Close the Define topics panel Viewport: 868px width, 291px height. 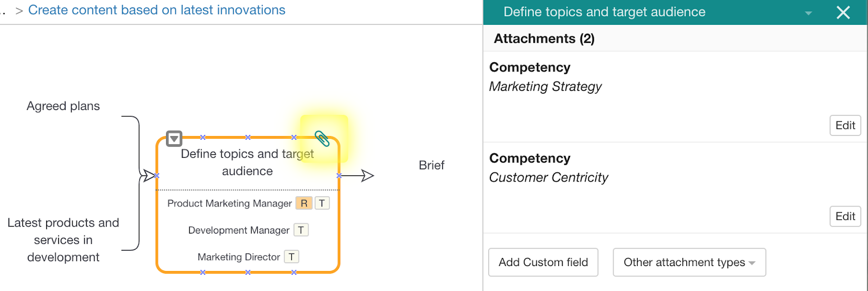[x=843, y=12]
